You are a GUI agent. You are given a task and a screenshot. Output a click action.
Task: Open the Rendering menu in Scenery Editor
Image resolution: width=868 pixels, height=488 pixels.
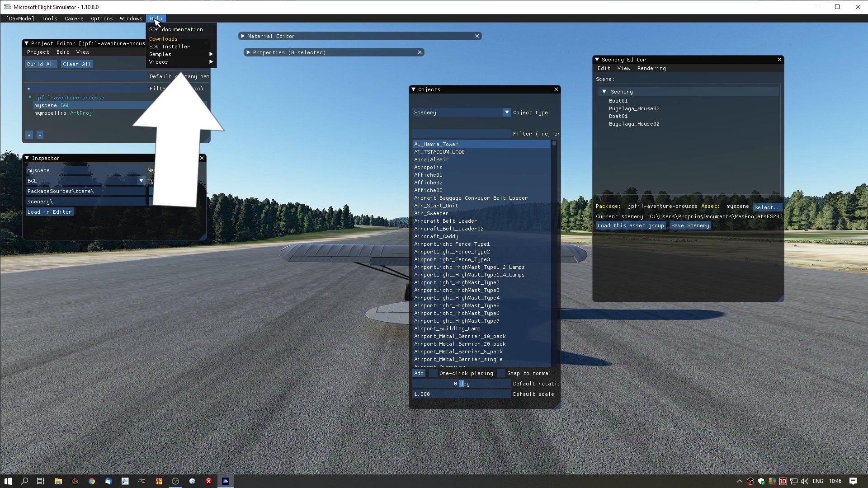[651, 68]
